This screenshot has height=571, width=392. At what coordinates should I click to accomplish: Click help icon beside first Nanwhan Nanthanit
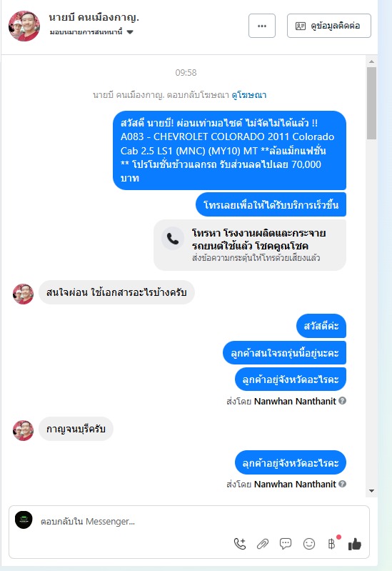[x=342, y=401]
